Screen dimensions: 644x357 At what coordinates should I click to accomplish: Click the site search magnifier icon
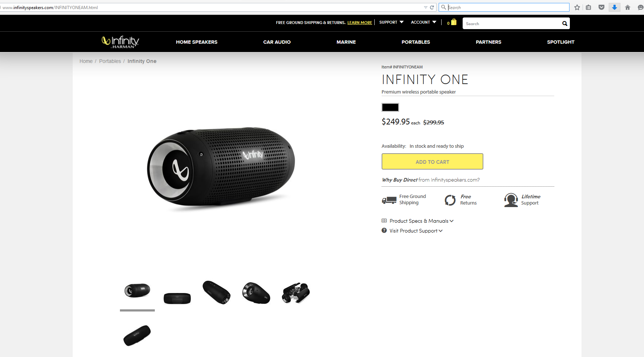pos(564,24)
